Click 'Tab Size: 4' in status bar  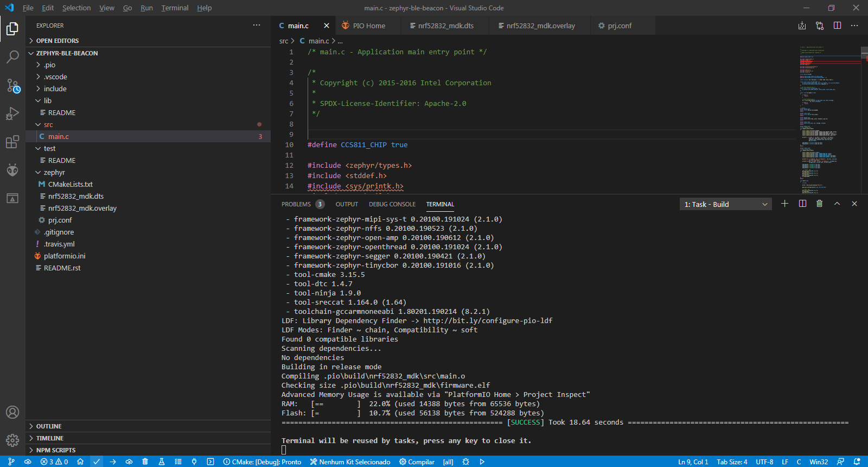[732, 462]
